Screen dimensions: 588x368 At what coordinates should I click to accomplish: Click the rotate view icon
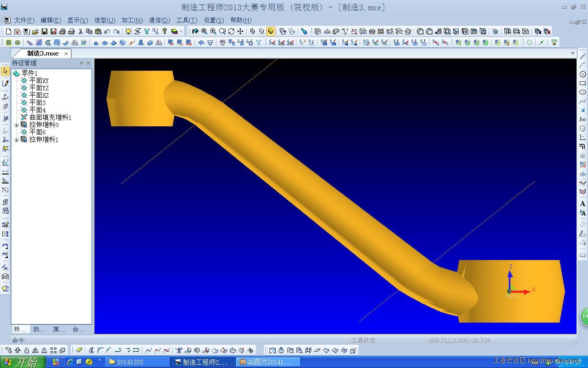click(232, 31)
